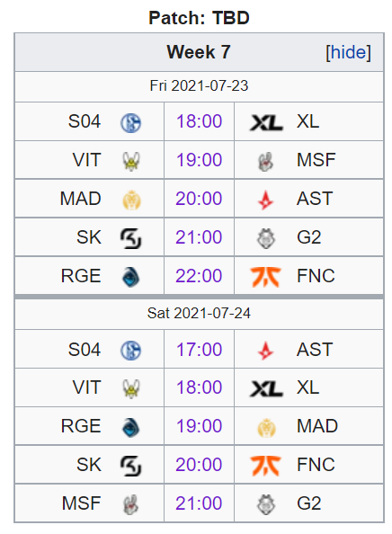Image resolution: width=392 pixels, height=534 pixels.
Task: Click Misfits logo in Saturday 21:00 match
Action: 130,504
